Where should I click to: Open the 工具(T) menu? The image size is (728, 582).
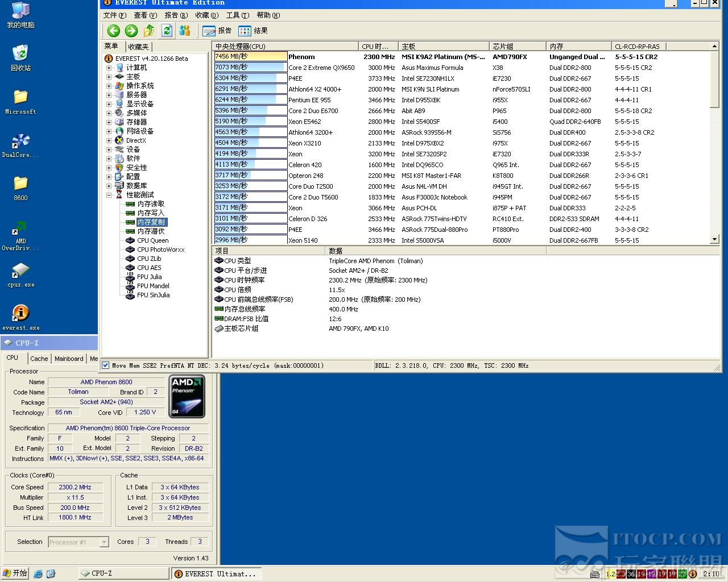237,15
